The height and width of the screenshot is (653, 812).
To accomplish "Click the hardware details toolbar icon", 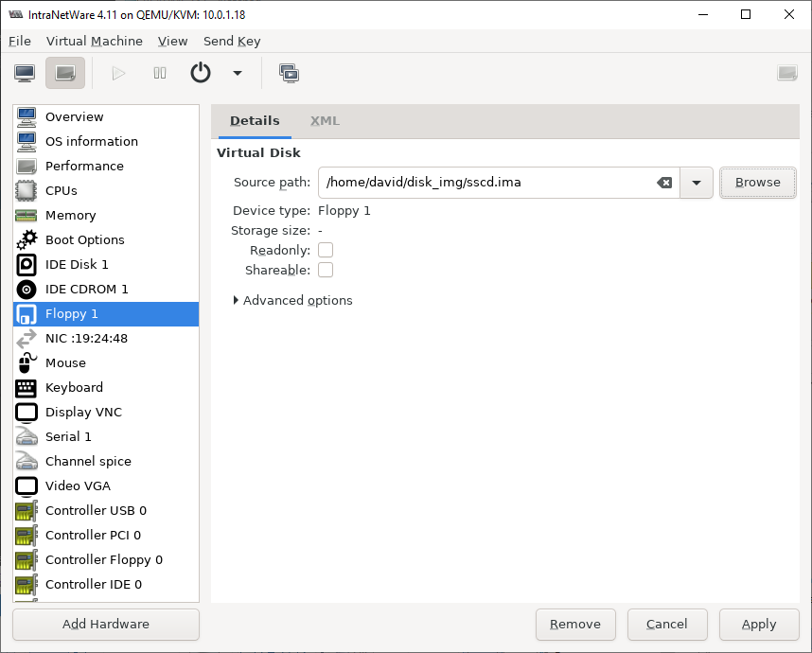I will [65, 73].
